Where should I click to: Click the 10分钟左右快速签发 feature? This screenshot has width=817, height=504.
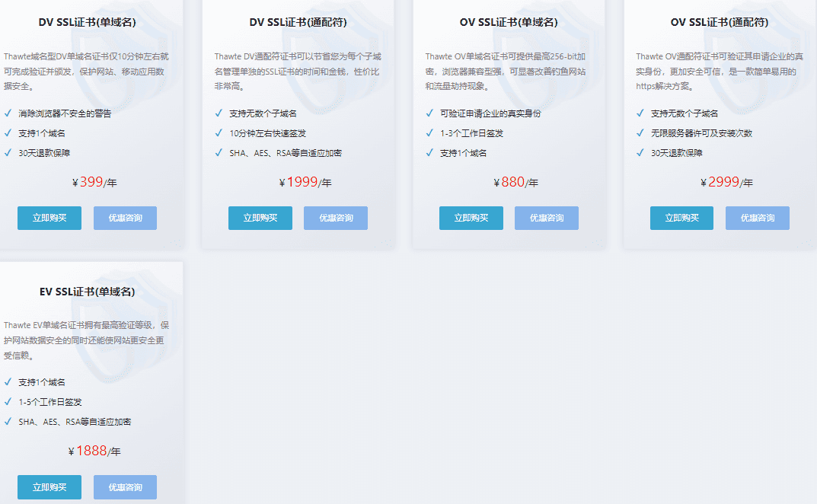coord(268,133)
